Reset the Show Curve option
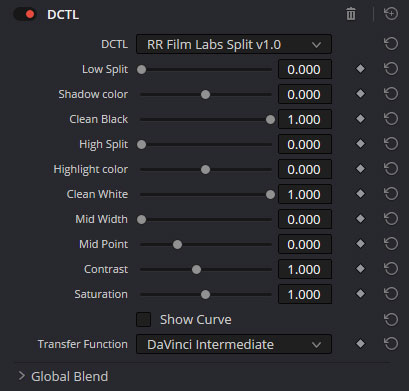The image size is (409, 391). pos(391,319)
